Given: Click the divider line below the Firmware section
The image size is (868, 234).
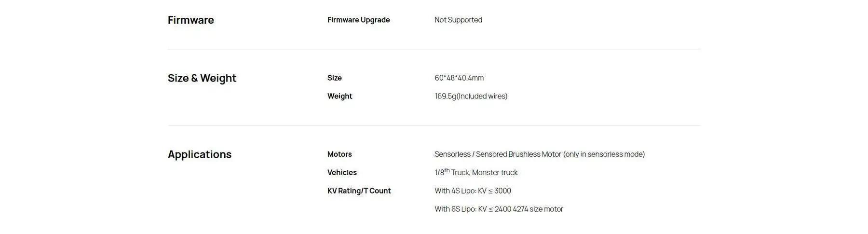Looking at the screenshot, I should 434,49.
